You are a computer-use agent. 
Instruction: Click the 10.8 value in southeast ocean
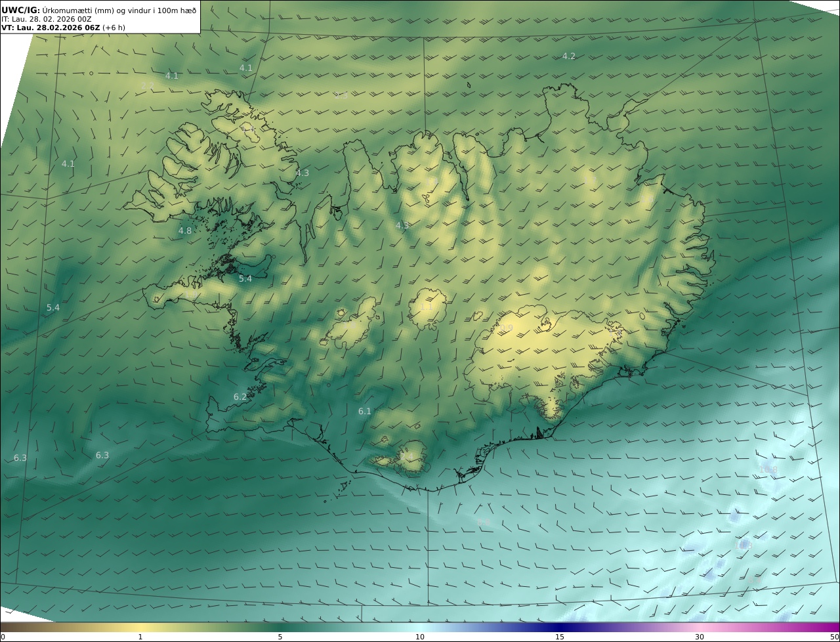click(768, 470)
